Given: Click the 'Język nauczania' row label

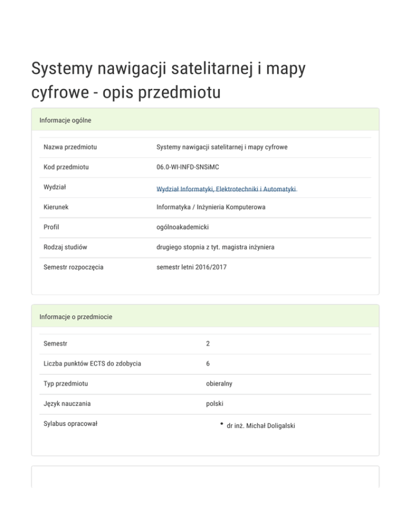Looking at the screenshot, I should [x=67, y=404].
